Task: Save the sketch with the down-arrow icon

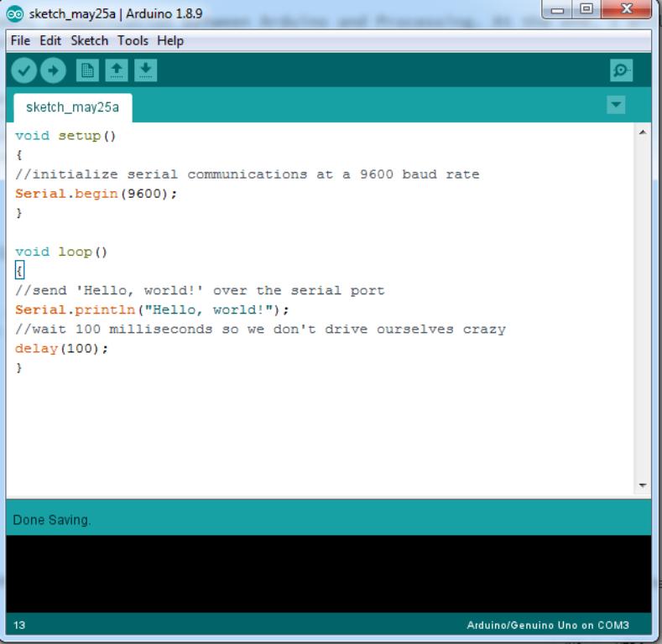Action: [146, 70]
